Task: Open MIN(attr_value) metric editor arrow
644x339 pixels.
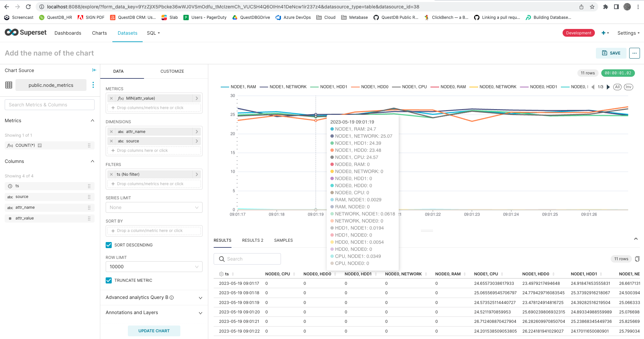Action: point(197,98)
